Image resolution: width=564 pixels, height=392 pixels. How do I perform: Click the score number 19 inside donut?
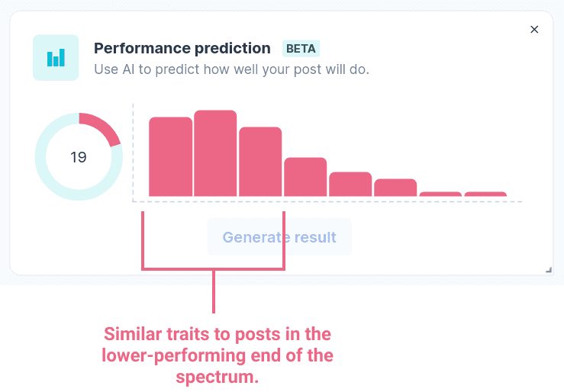[x=79, y=157]
